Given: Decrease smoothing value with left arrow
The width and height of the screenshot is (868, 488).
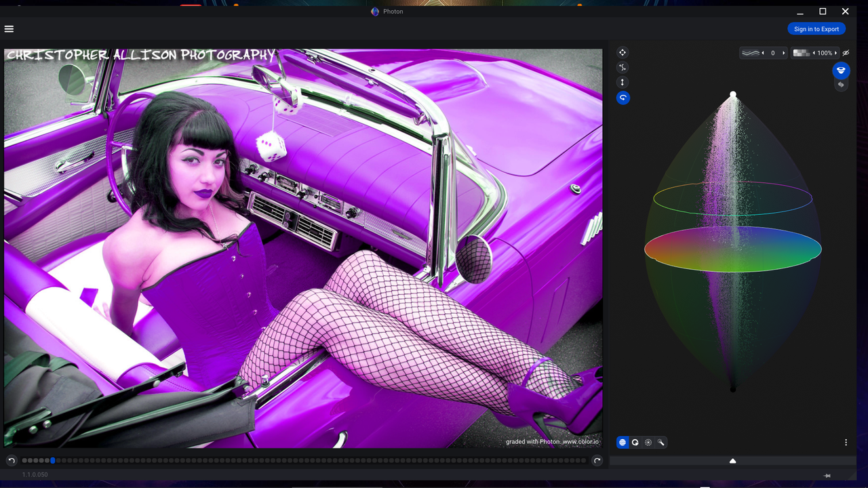Looking at the screenshot, I should click(x=763, y=53).
